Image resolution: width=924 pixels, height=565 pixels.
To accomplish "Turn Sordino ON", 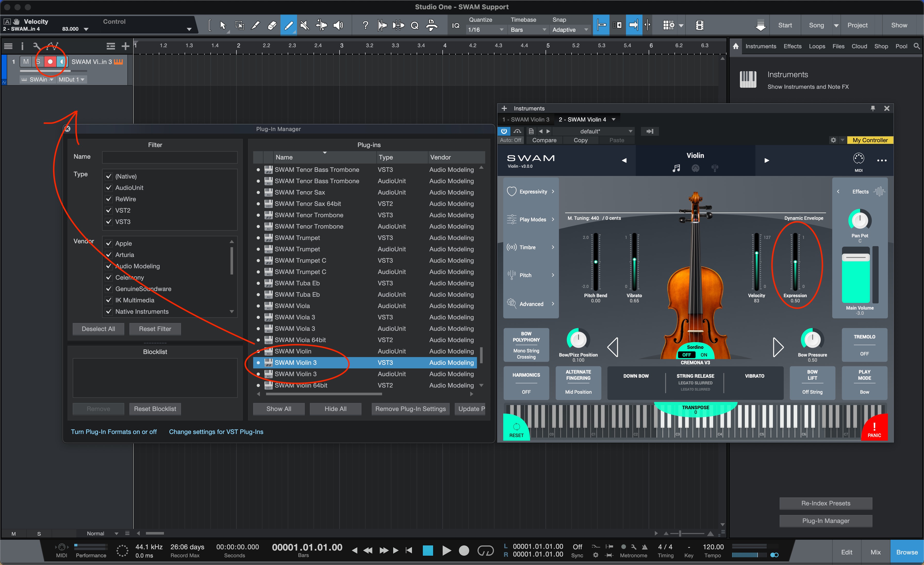I will click(x=704, y=354).
